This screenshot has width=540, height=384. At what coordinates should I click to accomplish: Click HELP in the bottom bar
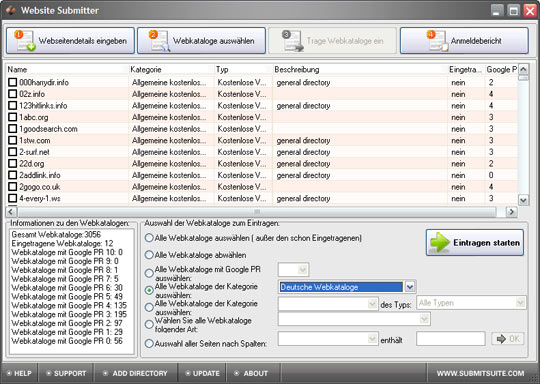point(19,373)
